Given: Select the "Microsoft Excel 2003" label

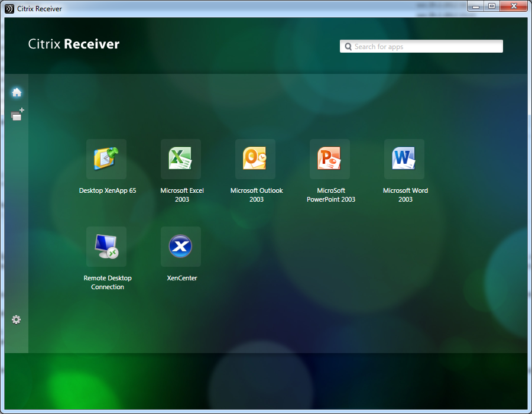Looking at the screenshot, I should coord(182,195).
